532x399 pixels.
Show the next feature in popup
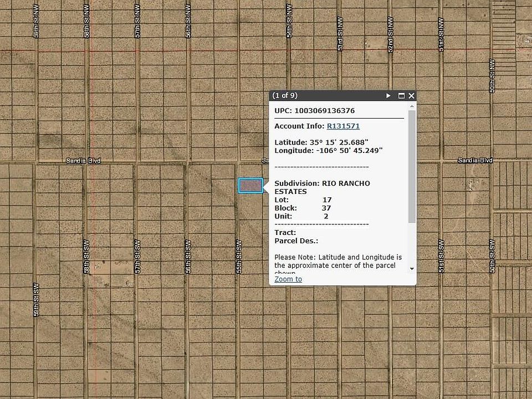(x=388, y=96)
